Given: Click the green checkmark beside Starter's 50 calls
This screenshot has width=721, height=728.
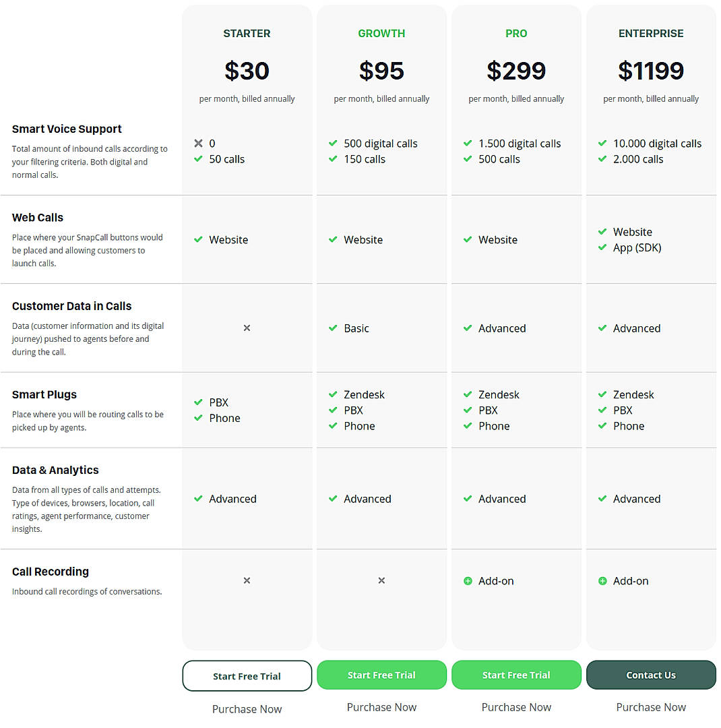Looking at the screenshot, I should point(198,159).
